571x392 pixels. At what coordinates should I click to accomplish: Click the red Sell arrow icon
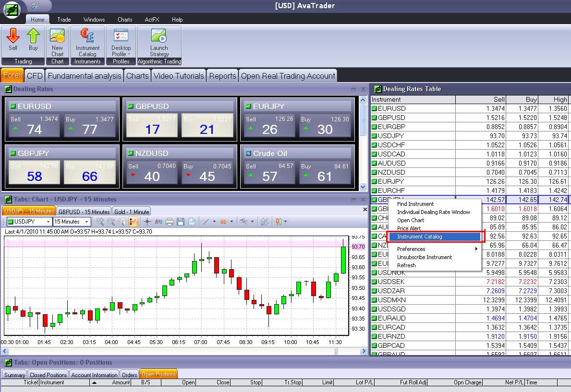tap(13, 36)
